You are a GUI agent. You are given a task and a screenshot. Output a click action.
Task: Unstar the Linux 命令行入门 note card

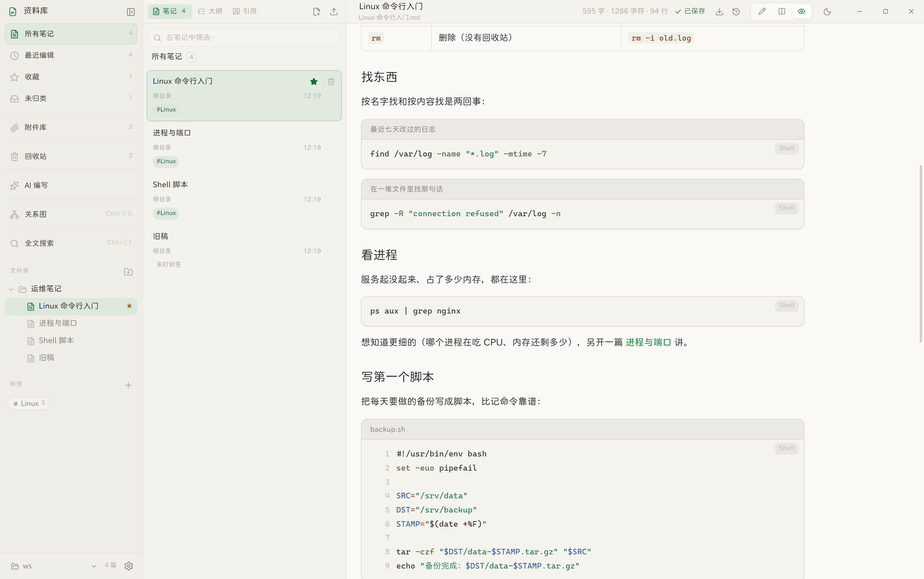[314, 82]
